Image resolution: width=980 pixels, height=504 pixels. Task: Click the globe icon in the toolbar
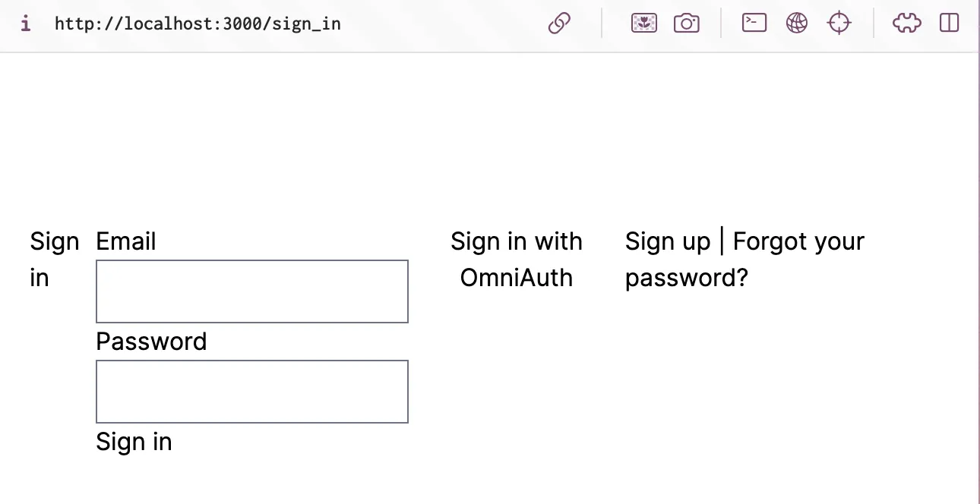pyautogui.click(x=797, y=24)
